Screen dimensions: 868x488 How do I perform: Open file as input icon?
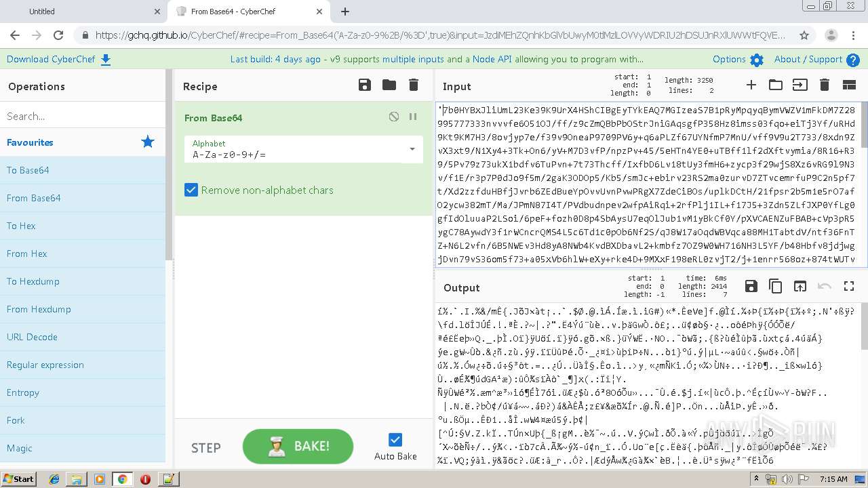point(800,85)
